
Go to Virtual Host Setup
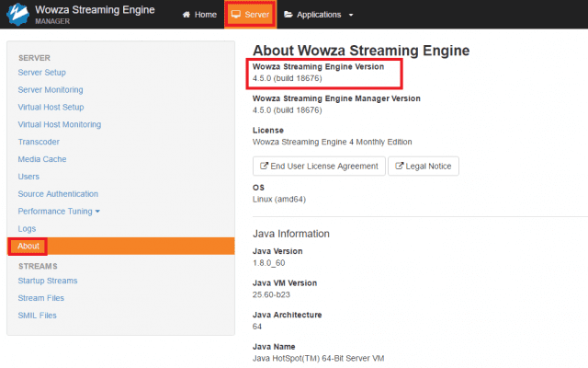pos(51,107)
